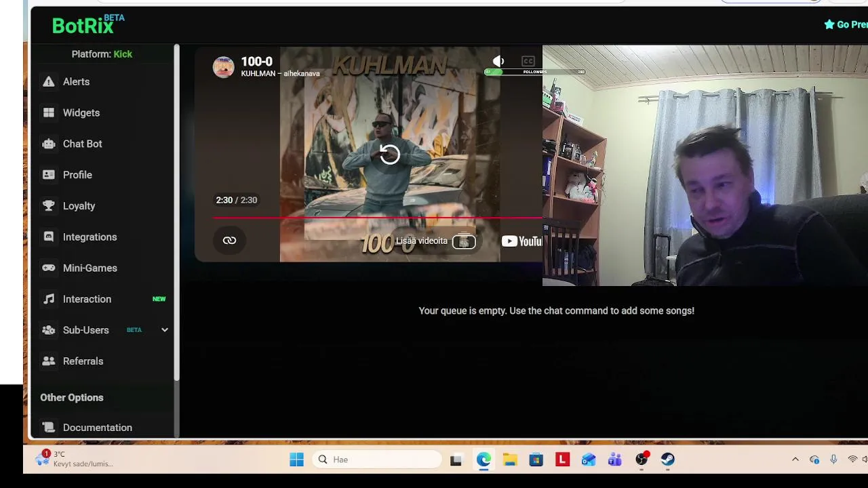Open Microsoft Edge on taskbar
868x488 pixels.
coord(484,460)
